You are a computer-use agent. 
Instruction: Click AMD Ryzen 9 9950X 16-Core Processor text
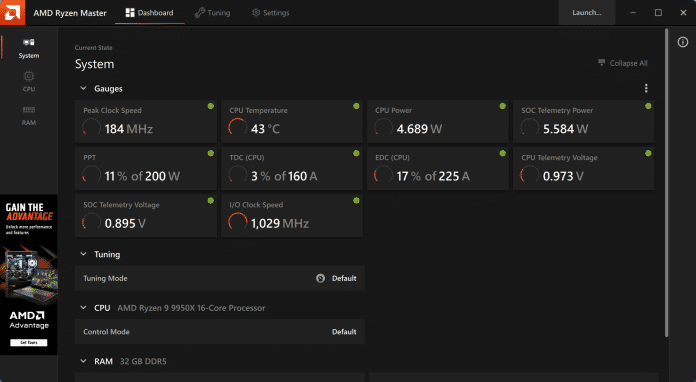click(191, 308)
